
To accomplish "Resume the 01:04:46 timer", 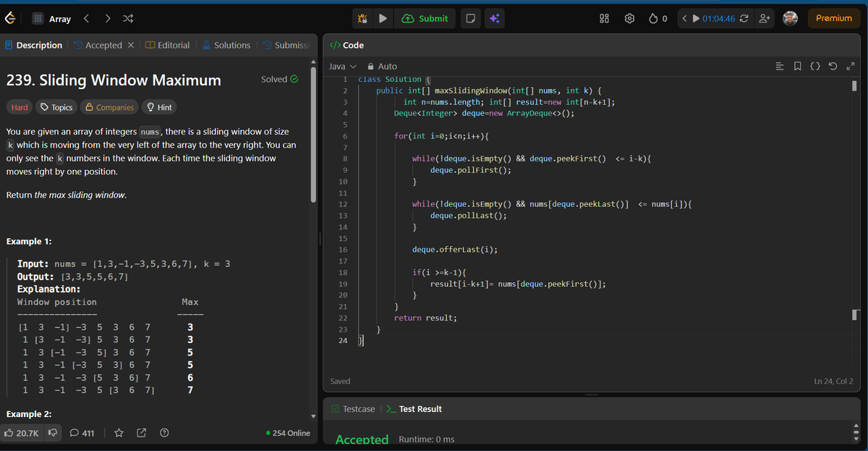I will (x=697, y=19).
